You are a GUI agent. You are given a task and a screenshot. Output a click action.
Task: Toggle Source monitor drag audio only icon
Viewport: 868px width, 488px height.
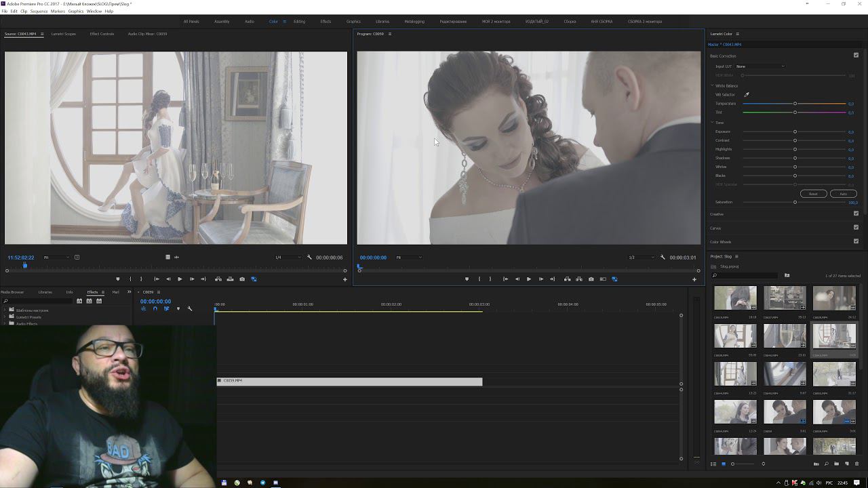tap(176, 257)
